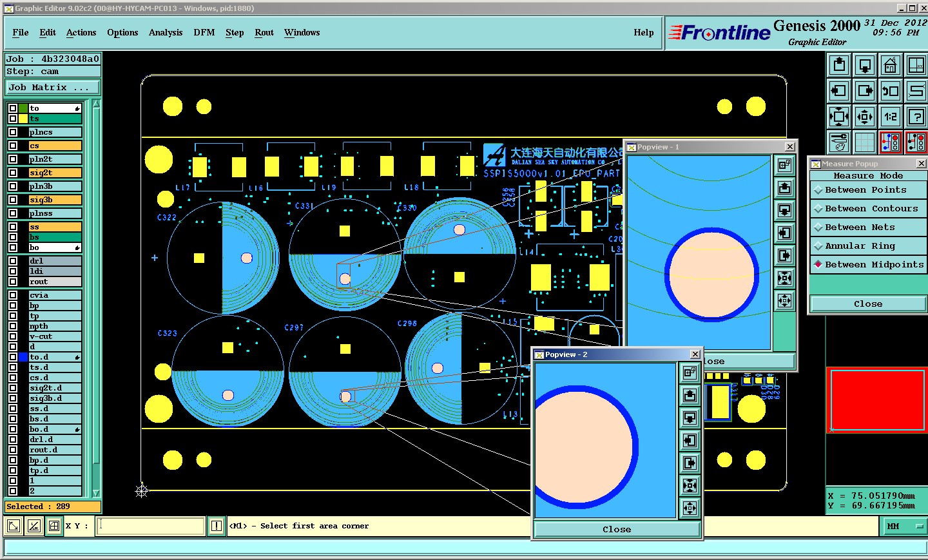The height and width of the screenshot is (560, 928).
Task: Click the pan up view icon
Action: click(x=839, y=65)
